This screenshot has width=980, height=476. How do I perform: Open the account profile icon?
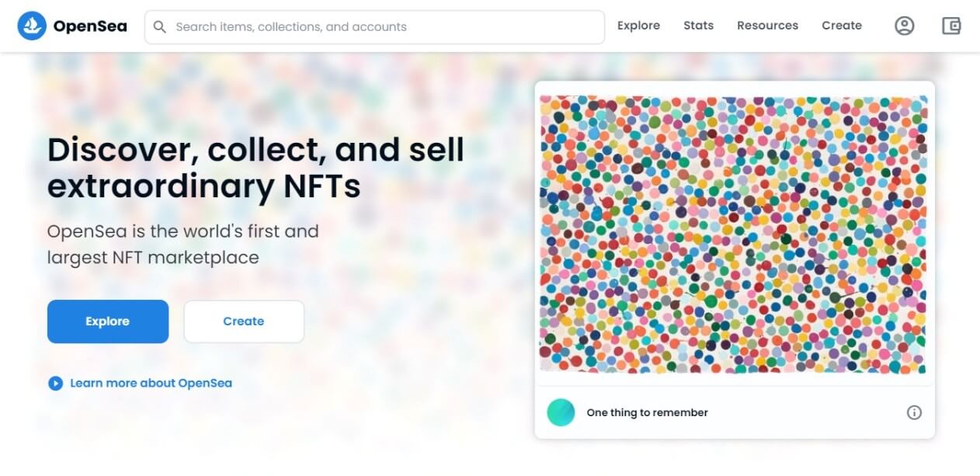904,26
